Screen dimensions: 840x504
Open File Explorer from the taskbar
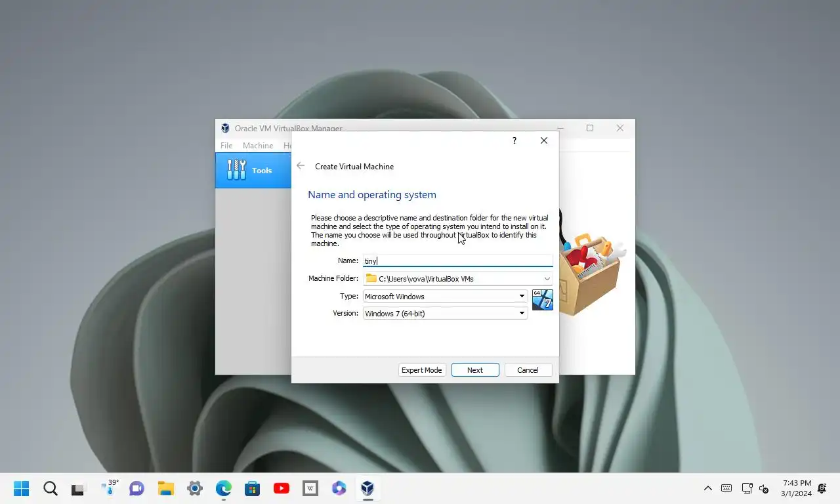click(x=165, y=488)
